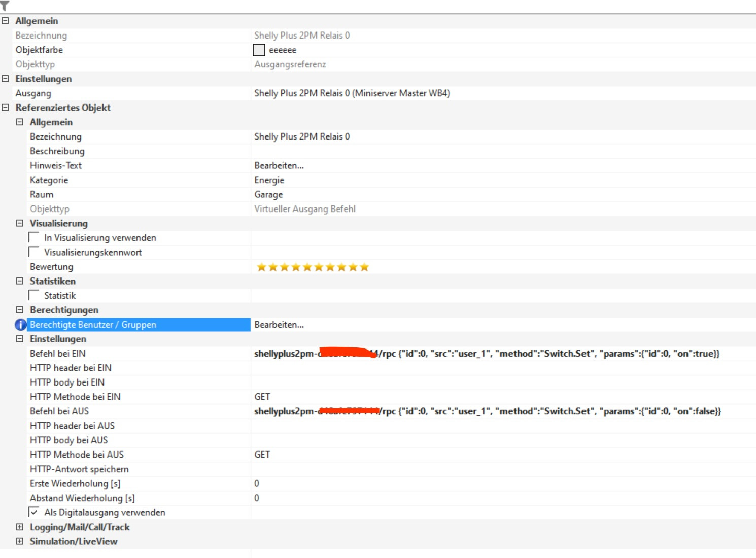The height and width of the screenshot is (558, 756).
Task: Open the eeeeee Objektfarbe color swatch
Action: pos(259,50)
